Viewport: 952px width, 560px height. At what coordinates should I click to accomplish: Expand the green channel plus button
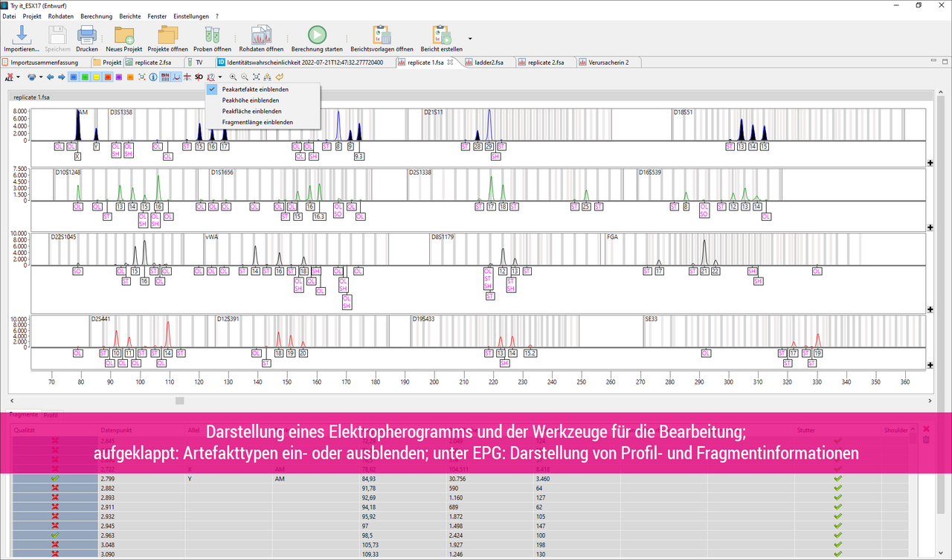[x=930, y=227]
